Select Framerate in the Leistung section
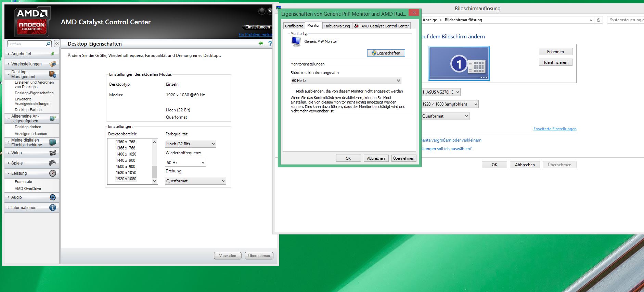Image resolution: width=644 pixels, height=292 pixels. point(23,182)
